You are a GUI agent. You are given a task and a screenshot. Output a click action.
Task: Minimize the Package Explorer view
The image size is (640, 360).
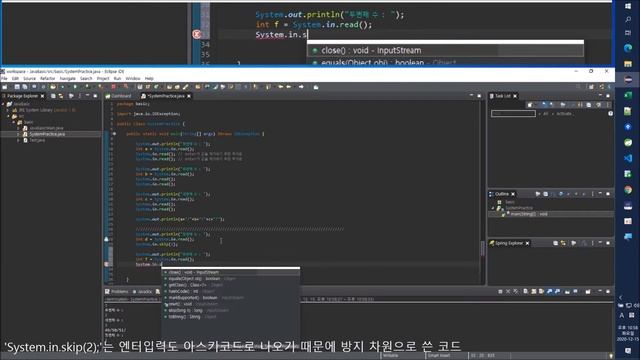click(x=87, y=96)
